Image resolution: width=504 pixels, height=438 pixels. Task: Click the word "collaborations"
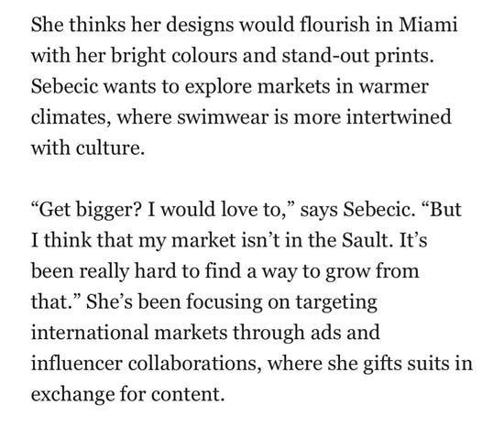tap(192, 364)
